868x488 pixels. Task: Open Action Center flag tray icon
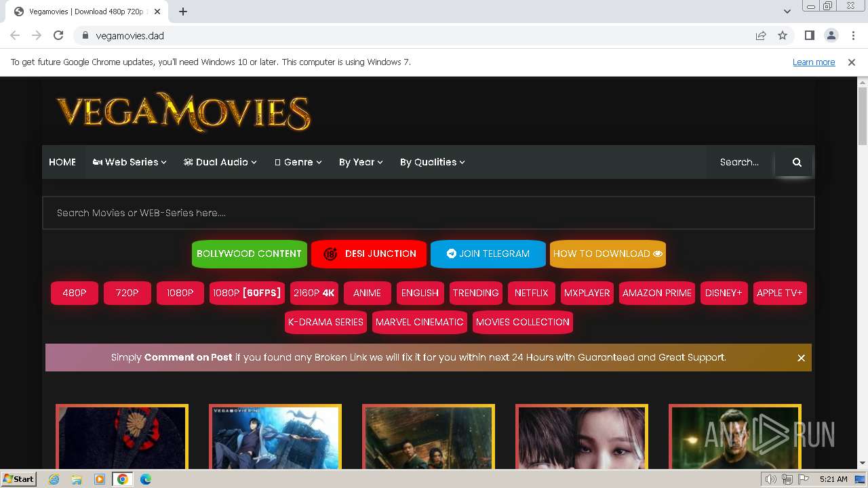[x=804, y=479]
